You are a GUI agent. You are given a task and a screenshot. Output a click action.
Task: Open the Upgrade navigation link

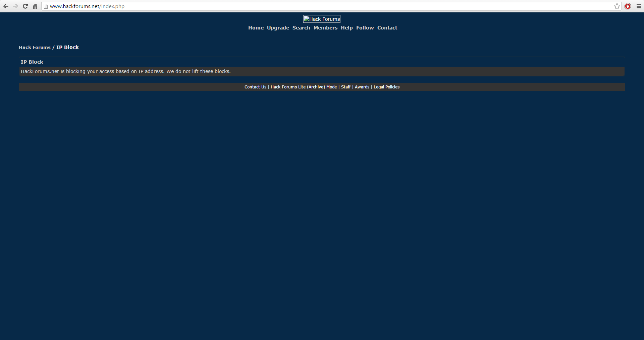click(x=278, y=28)
